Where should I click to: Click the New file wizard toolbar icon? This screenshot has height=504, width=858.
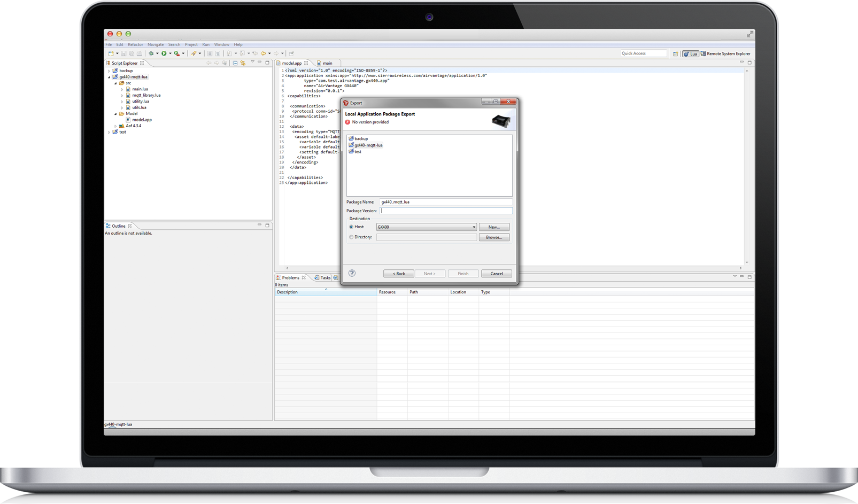111,53
